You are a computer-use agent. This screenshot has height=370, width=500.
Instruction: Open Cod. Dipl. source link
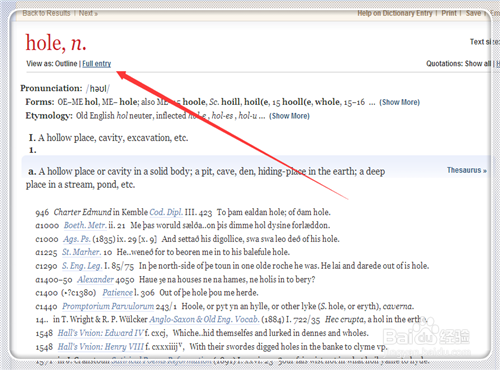pos(166,212)
